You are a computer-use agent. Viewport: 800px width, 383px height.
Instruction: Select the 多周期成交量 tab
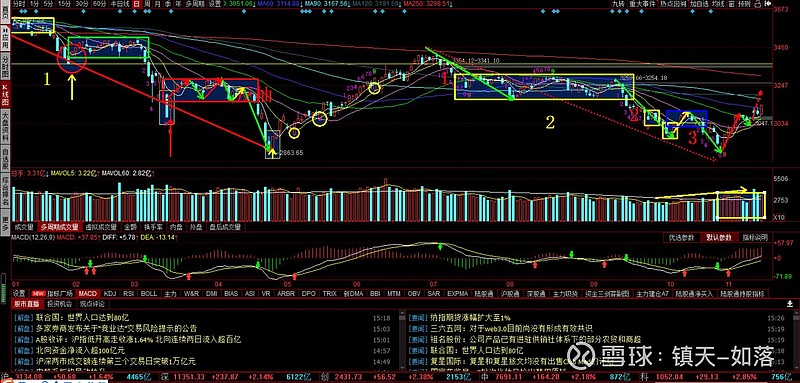coord(59,226)
